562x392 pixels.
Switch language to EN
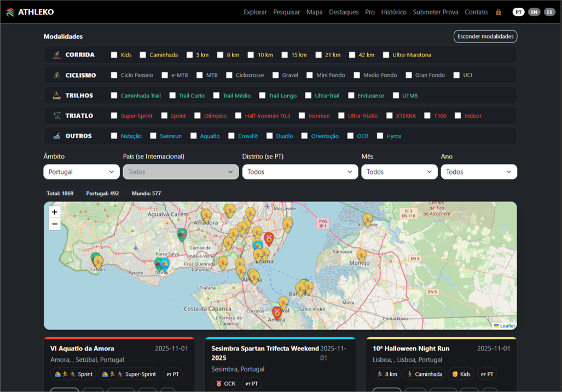(534, 12)
